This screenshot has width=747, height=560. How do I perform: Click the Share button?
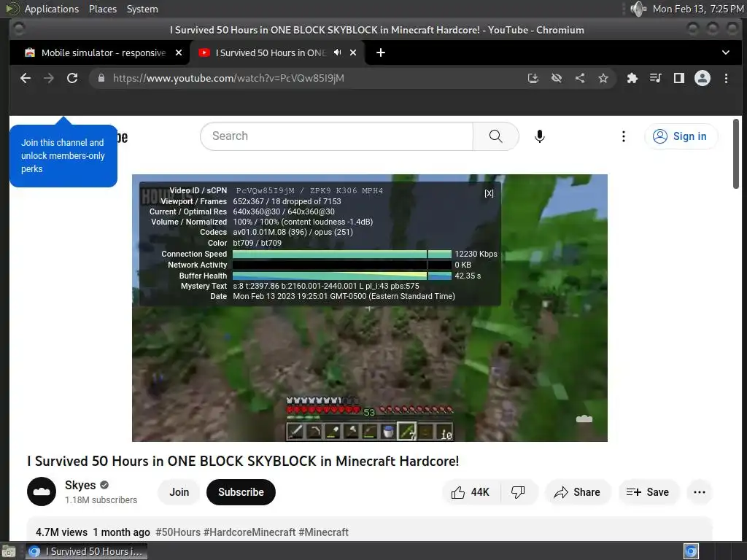pyautogui.click(x=578, y=492)
